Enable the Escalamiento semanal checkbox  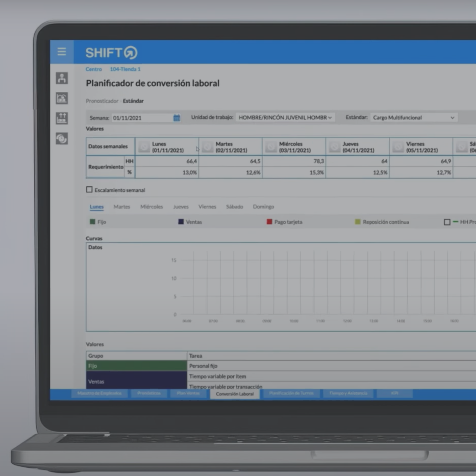[x=89, y=190]
